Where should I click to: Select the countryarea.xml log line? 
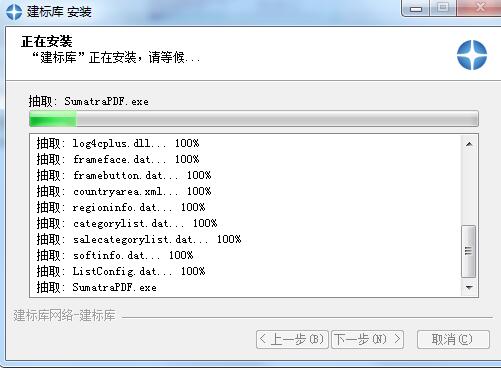124,191
